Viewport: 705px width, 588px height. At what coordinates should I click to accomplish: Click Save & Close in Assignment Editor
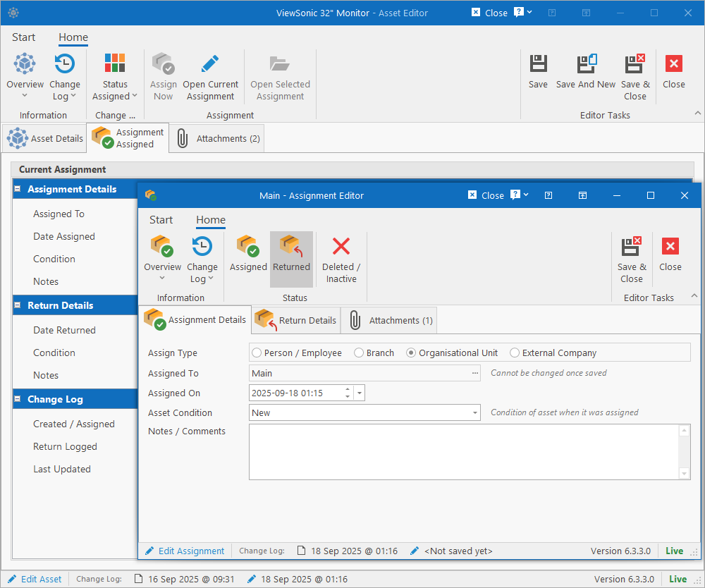pos(632,260)
